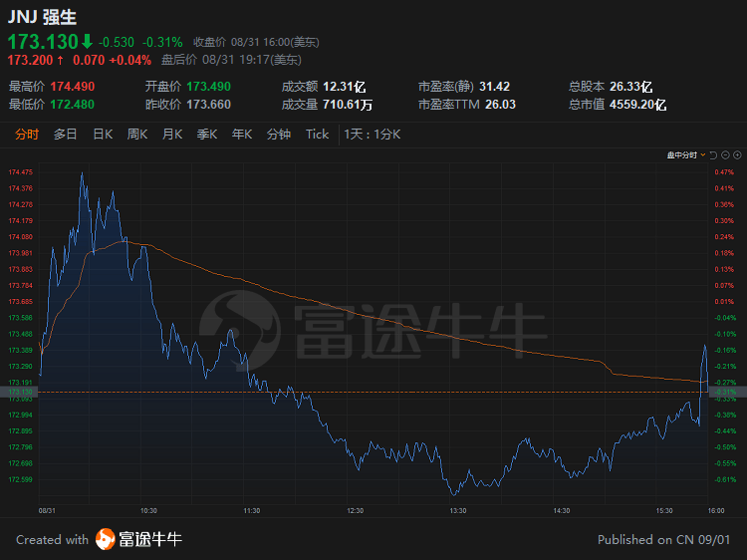Click the 昨收价 value 173.660
Viewport: 747px width, 560px height.
point(209,105)
